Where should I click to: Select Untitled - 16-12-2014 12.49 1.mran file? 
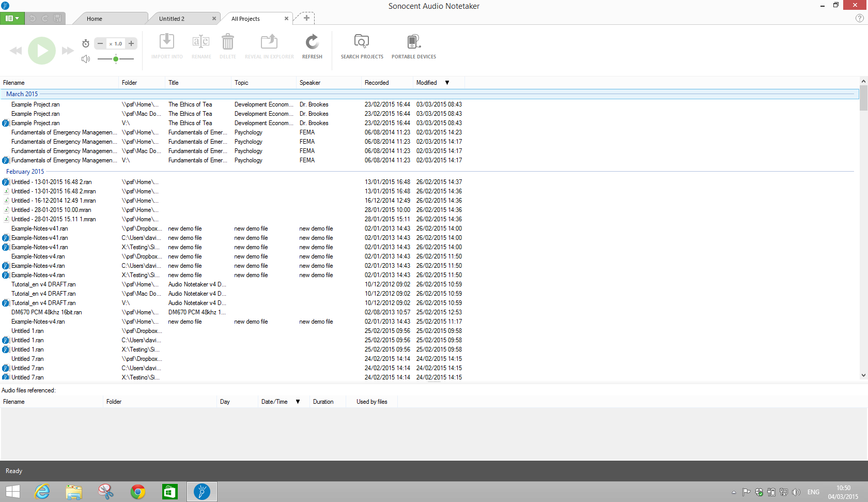(233, 201)
